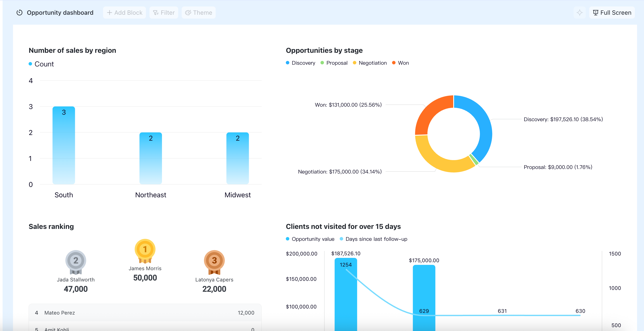This screenshot has height=331, width=644.
Task: Click the silver second-place medal icon
Action: (x=76, y=262)
